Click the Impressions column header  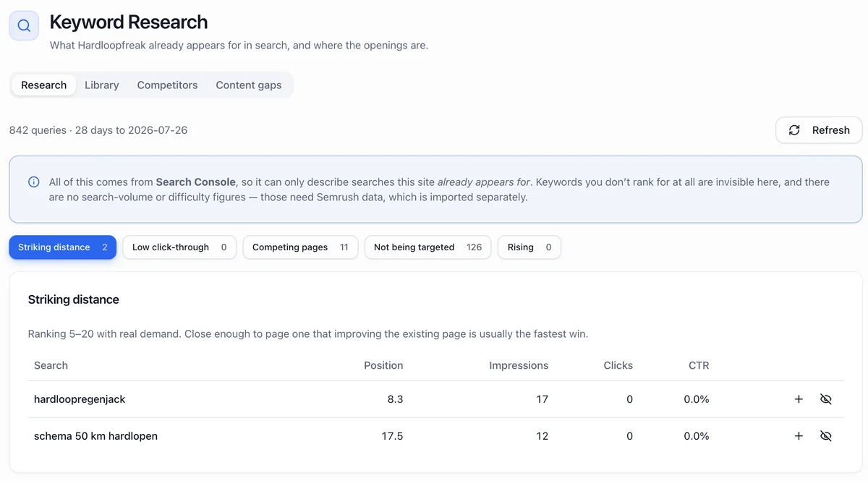coord(519,365)
